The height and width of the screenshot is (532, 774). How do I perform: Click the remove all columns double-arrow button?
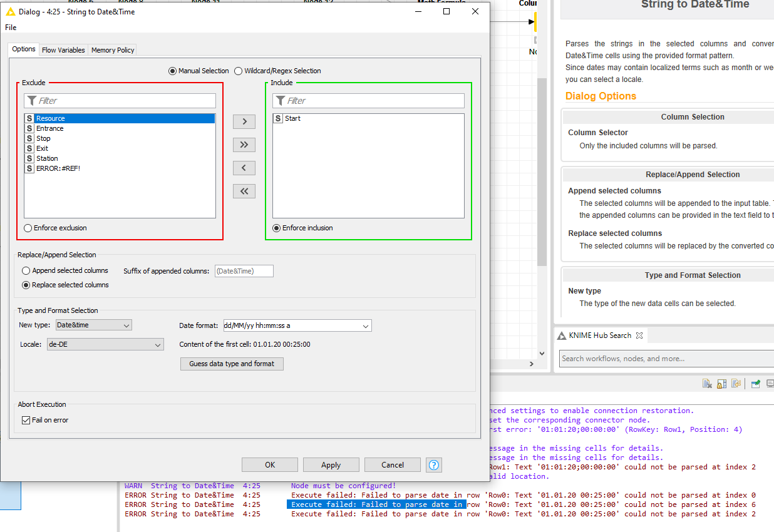pyautogui.click(x=244, y=192)
